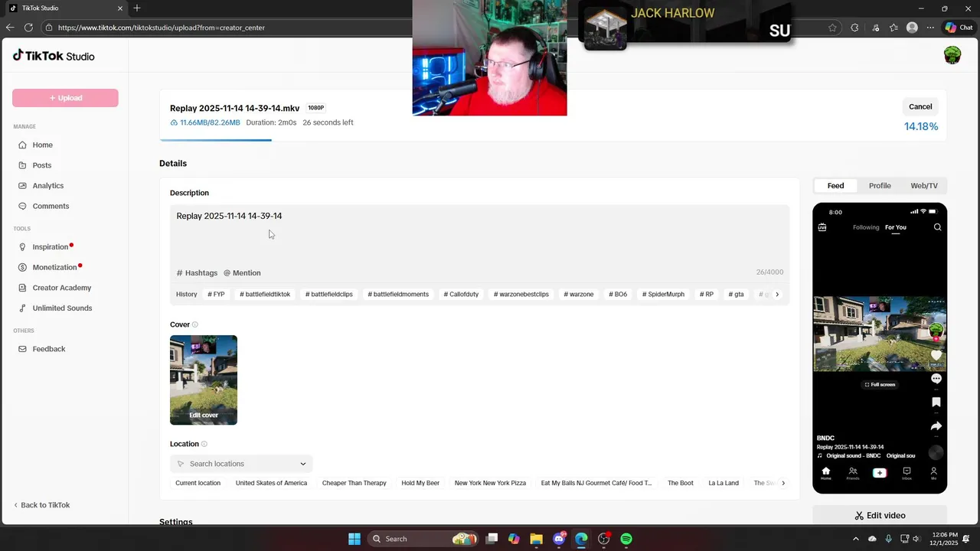Open Comments in the sidebar
The height and width of the screenshot is (551, 980).
[51, 206]
